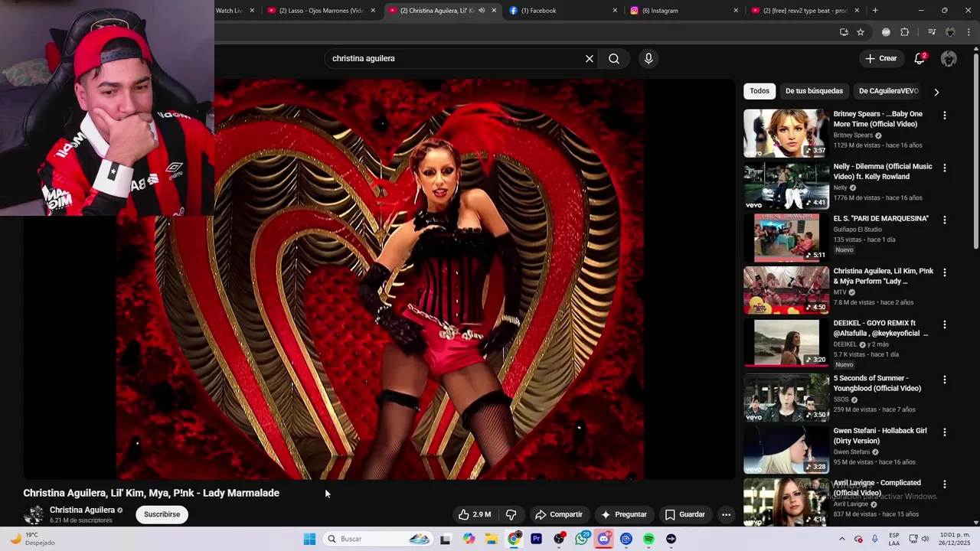
Task: Share the video with Compartir
Action: [559, 514]
